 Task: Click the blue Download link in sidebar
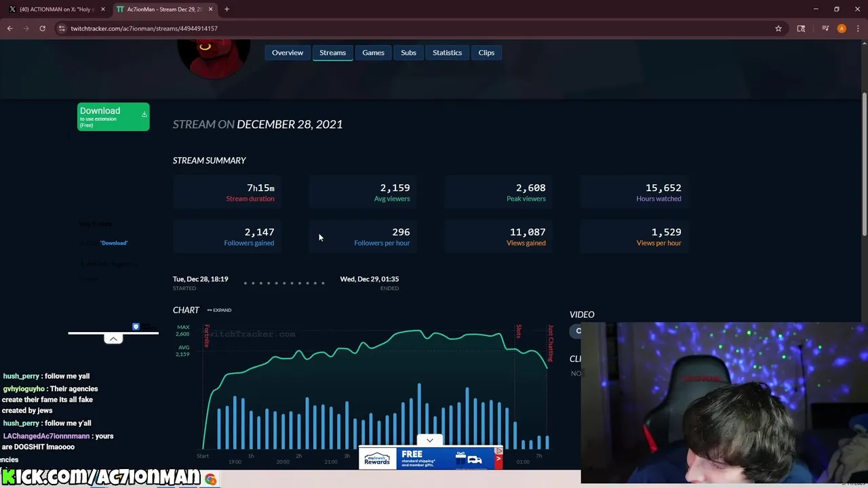[x=114, y=243]
